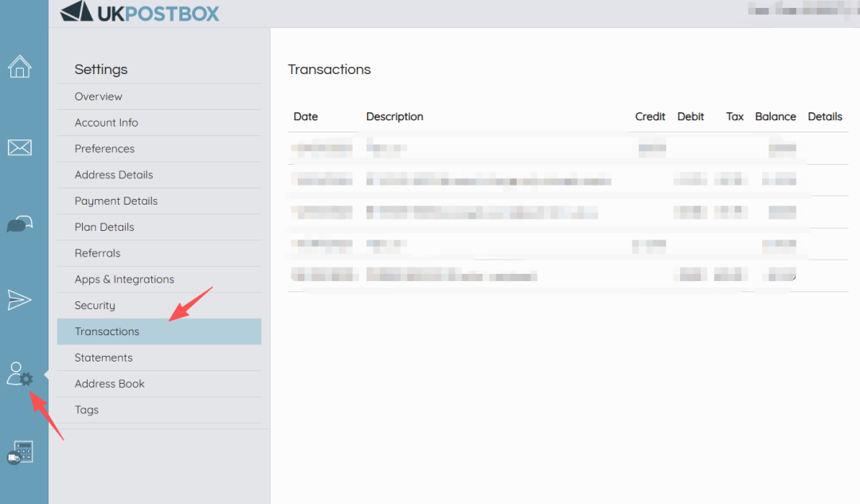The image size is (860, 504).
Task: Open Address Details section
Action: 114,175
